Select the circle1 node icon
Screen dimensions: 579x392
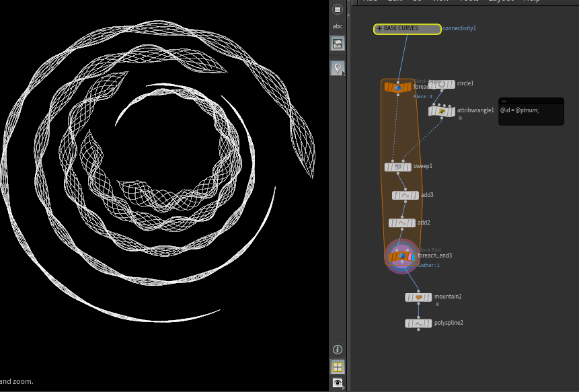tap(442, 84)
